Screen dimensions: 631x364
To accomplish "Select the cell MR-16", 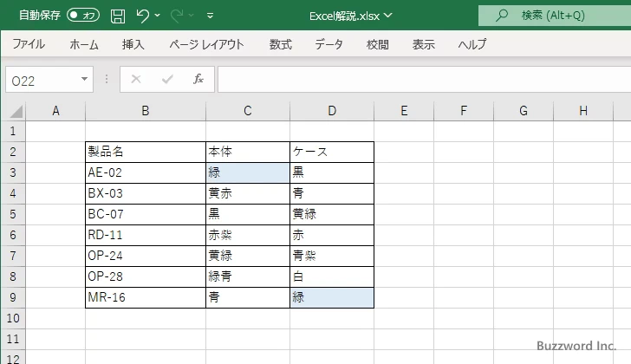I will [146, 297].
